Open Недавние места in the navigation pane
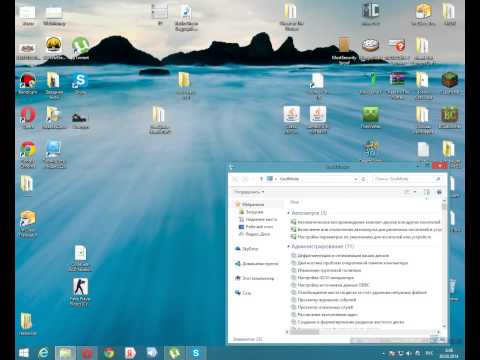The height and width of the screenshot is (360, 480). click(258, 219)
